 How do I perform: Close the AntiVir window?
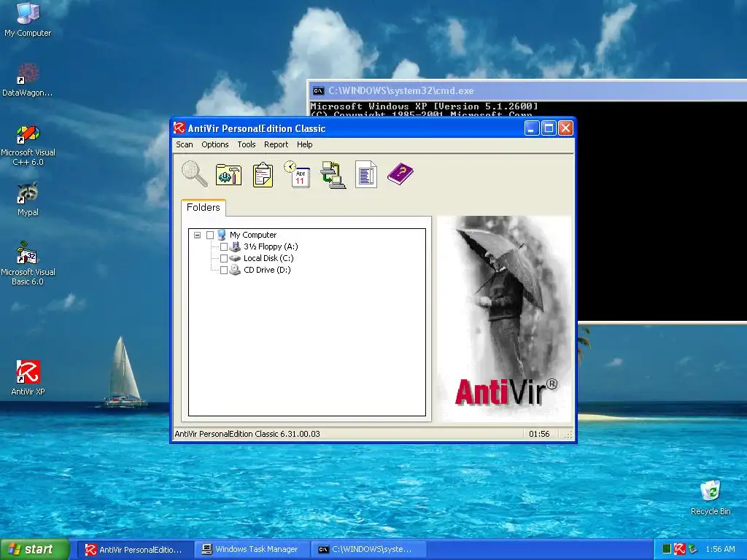tap(565, 128)
